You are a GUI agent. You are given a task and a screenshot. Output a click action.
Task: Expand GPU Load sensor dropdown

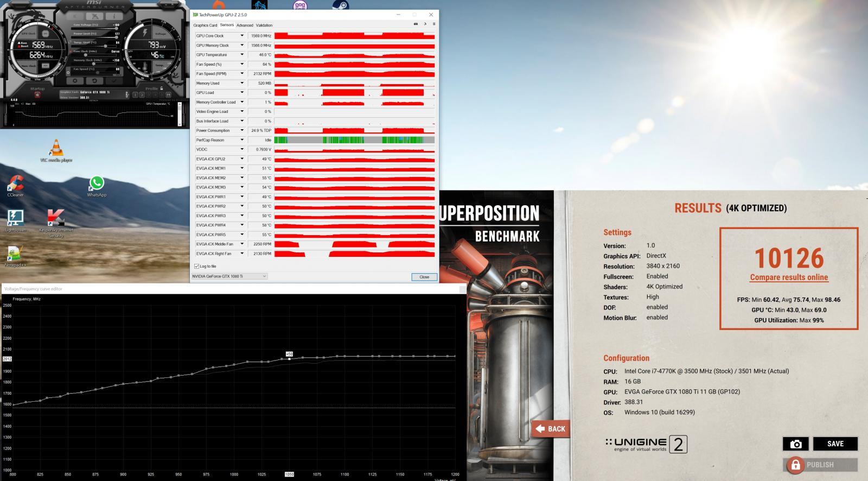point(242,92)
